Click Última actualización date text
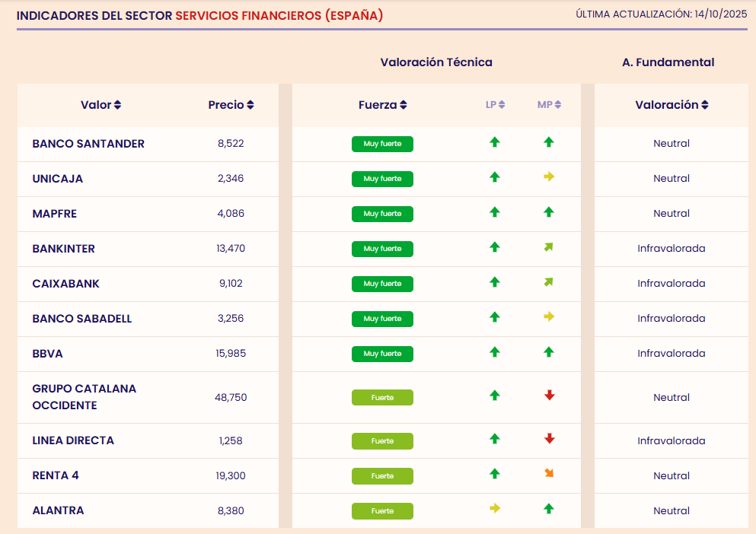 pyautogui.click(x=662, y=14)
